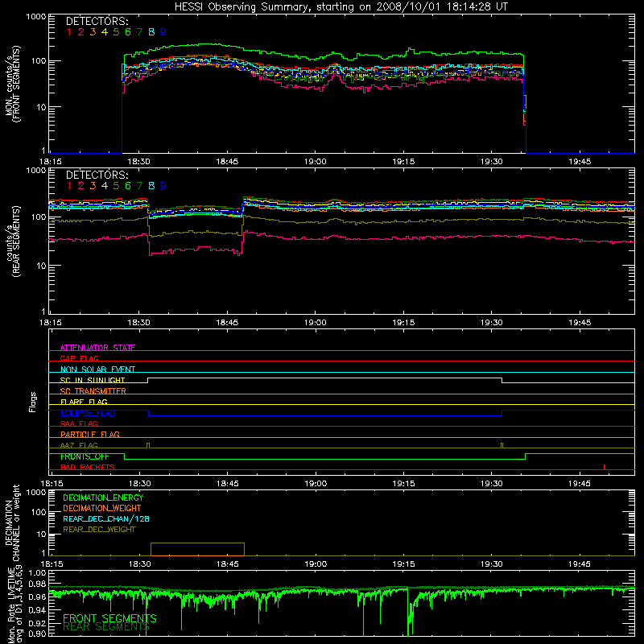Click detector number 2 in the rear segments legend

click(x=81, y=186)
